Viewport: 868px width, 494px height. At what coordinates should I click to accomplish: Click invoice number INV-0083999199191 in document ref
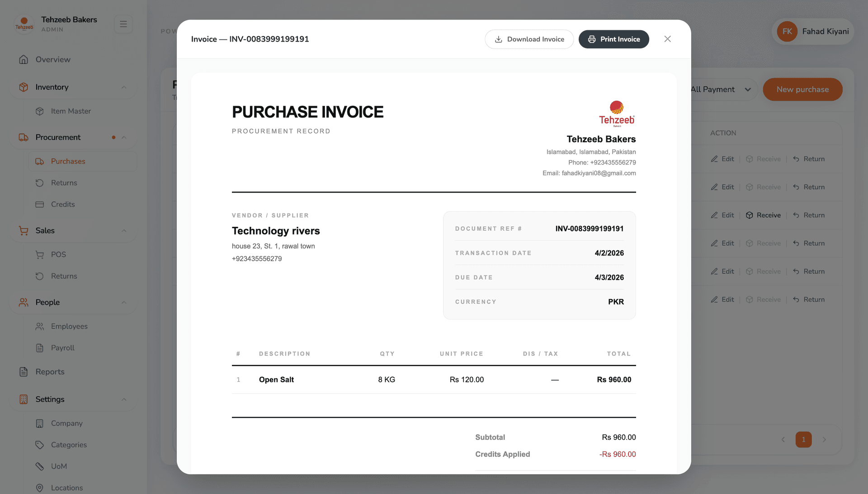click(x=590, y=229)
